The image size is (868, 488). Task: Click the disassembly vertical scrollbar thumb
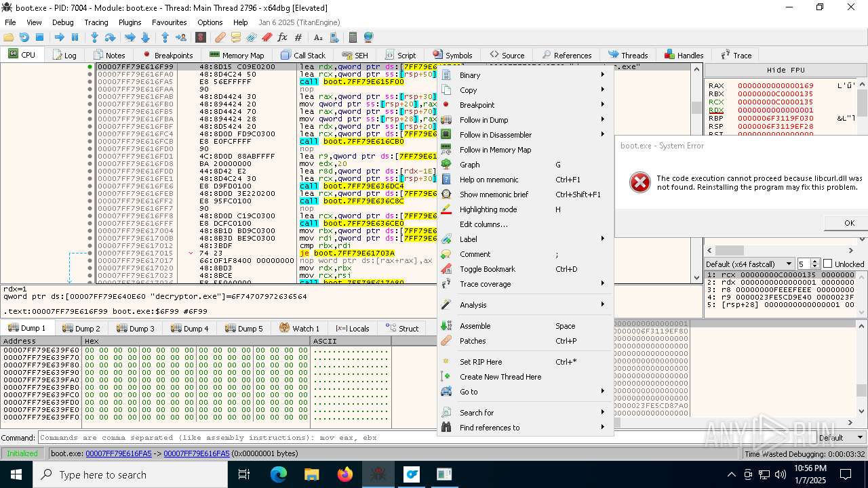pos(696,108)
